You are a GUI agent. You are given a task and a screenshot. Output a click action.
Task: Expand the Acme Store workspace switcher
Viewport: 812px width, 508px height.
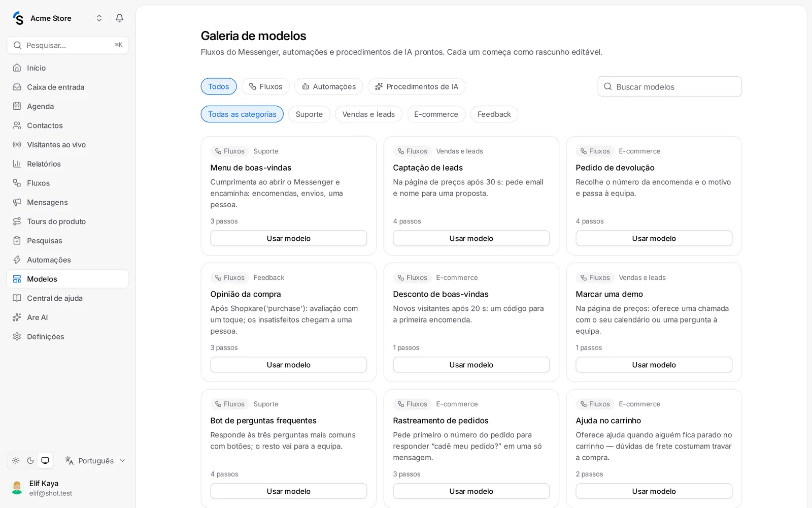tap(99, 18)
